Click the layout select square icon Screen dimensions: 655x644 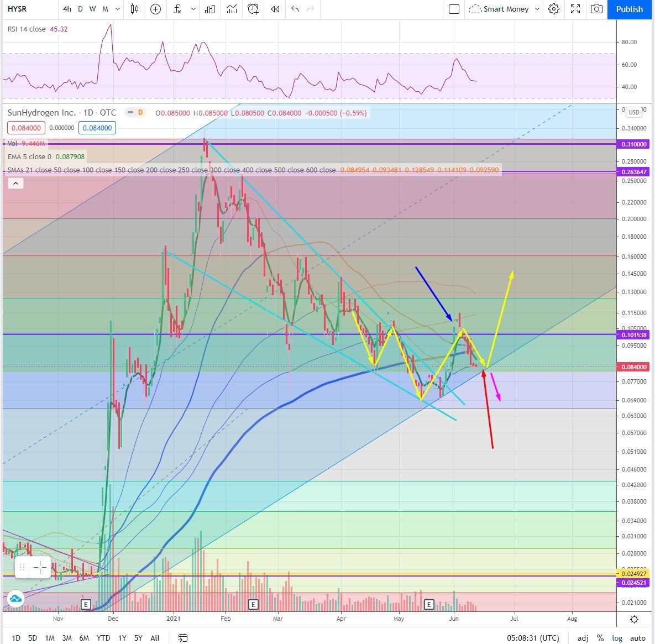click(454, 9)
